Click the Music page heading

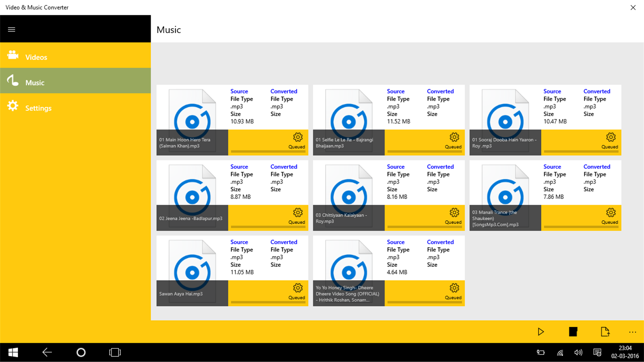tap(169, 30)
